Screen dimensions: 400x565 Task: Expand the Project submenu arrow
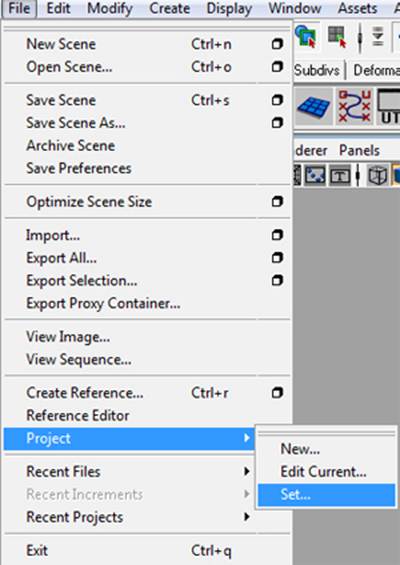pyautogui.click(x=246, y=438)
